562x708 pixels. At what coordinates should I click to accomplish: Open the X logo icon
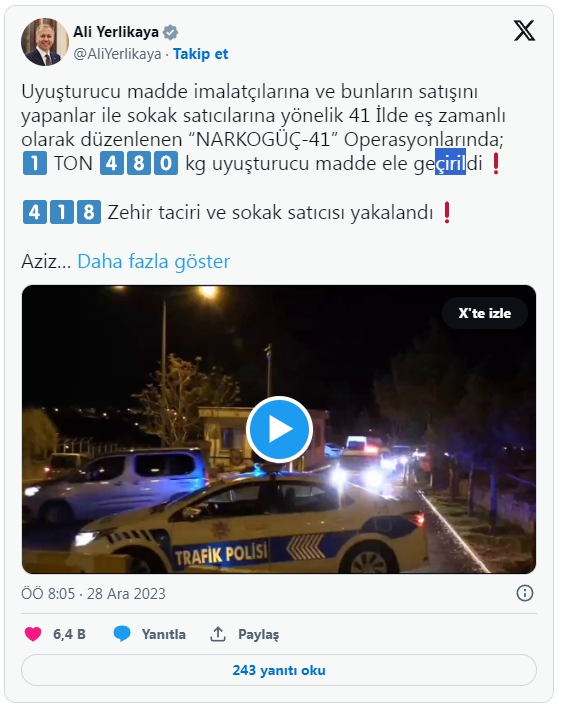click(524, 31)
